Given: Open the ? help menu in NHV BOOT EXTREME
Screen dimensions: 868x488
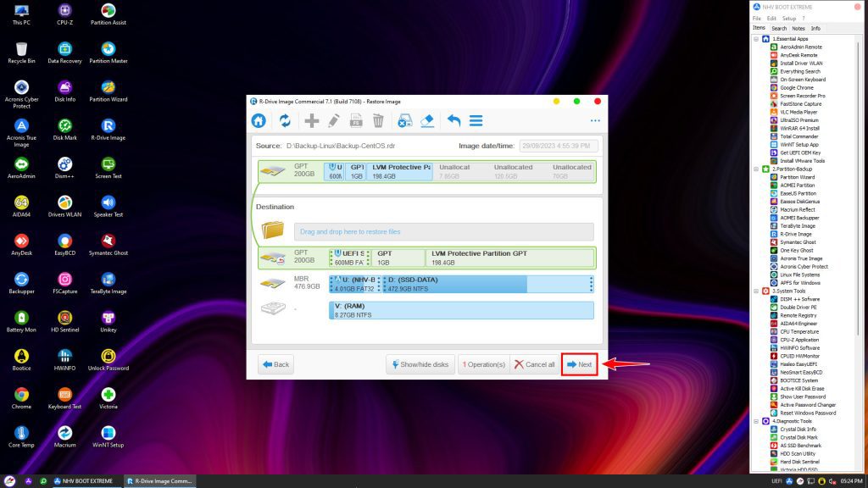Looking at the screenshot, I should (804, 19).
